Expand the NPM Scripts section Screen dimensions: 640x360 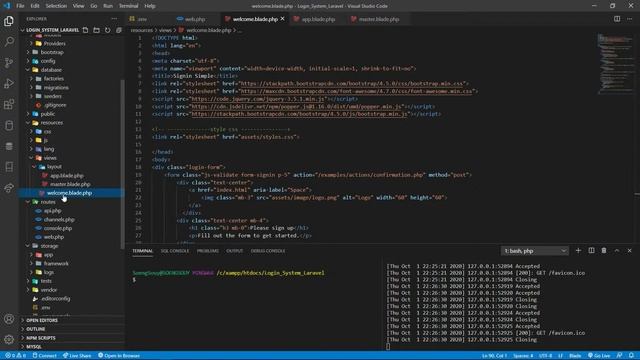click(40, 338)
